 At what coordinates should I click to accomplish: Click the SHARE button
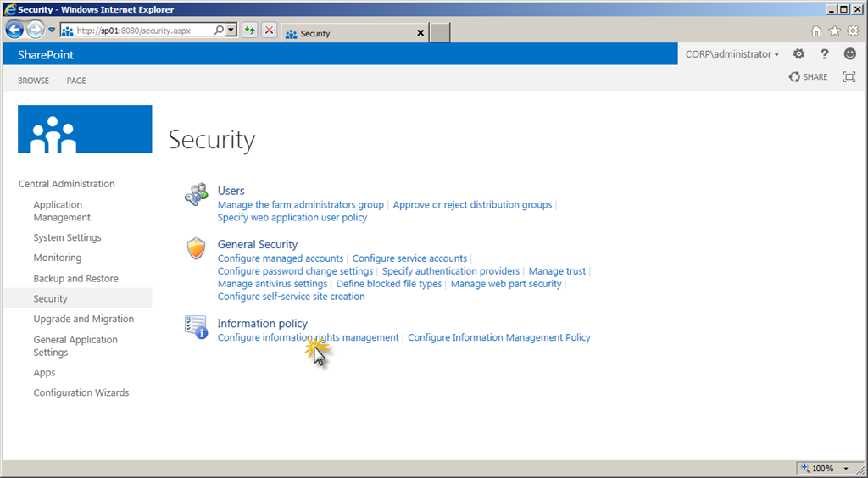(808, 77)
